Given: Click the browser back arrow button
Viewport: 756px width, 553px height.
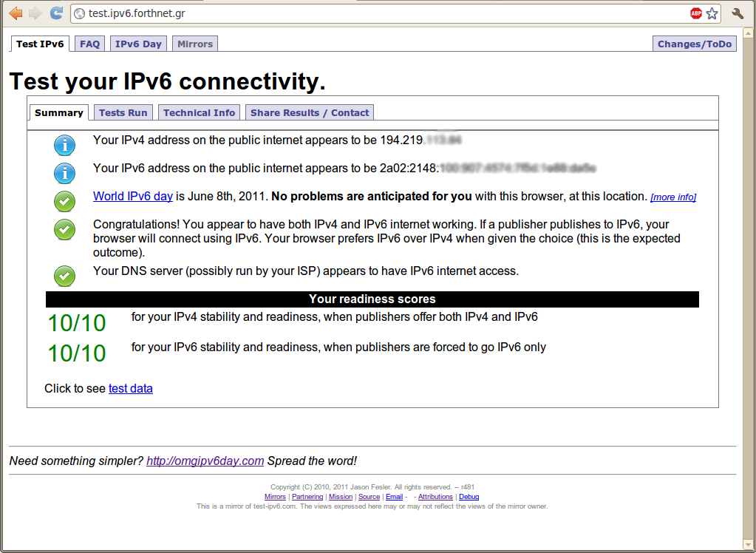Looking at the screenshot, I should 16,13.
